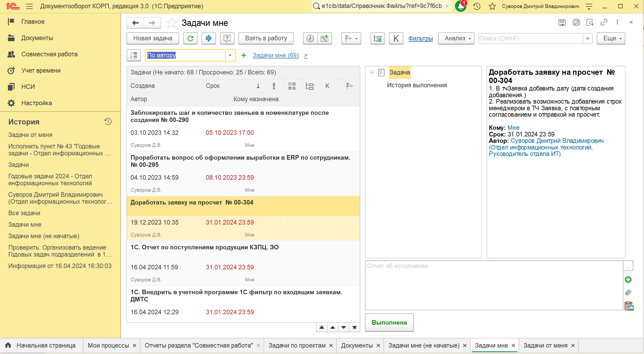Switch to the Задачи от меня tab
This screenshot has width=644, height=354.
click(x=545, y=345)
